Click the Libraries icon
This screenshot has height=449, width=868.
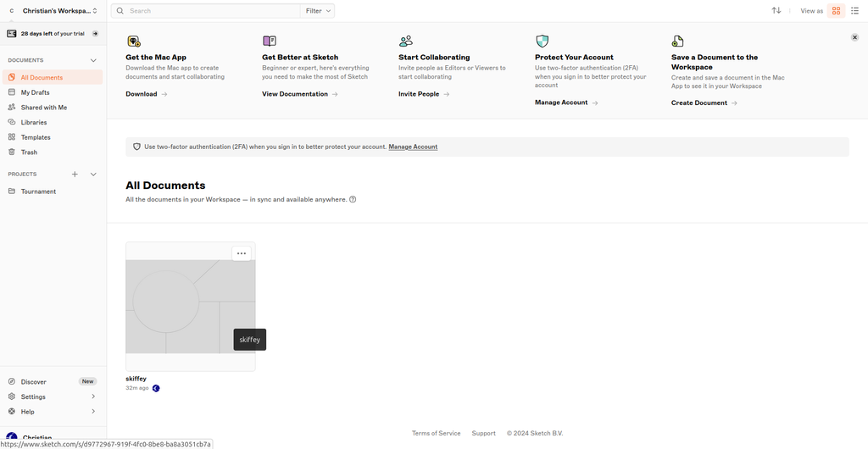pyautogui.click(x=12, y=122)
